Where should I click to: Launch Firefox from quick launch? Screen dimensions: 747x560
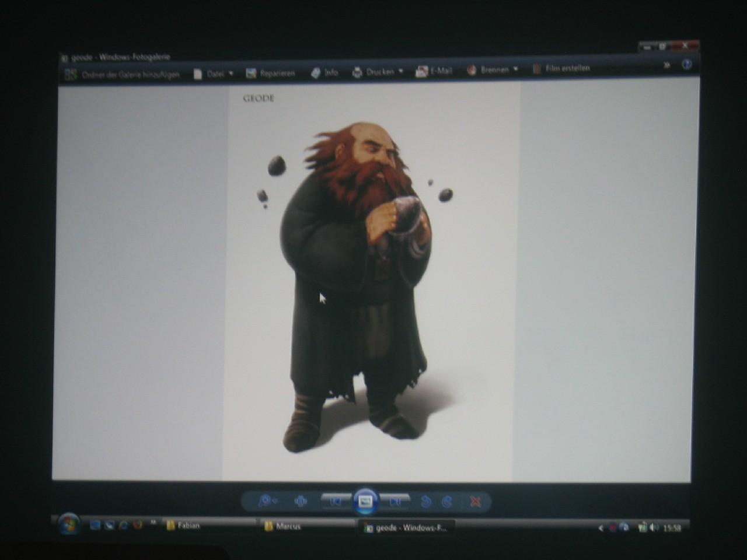point(138,525)
